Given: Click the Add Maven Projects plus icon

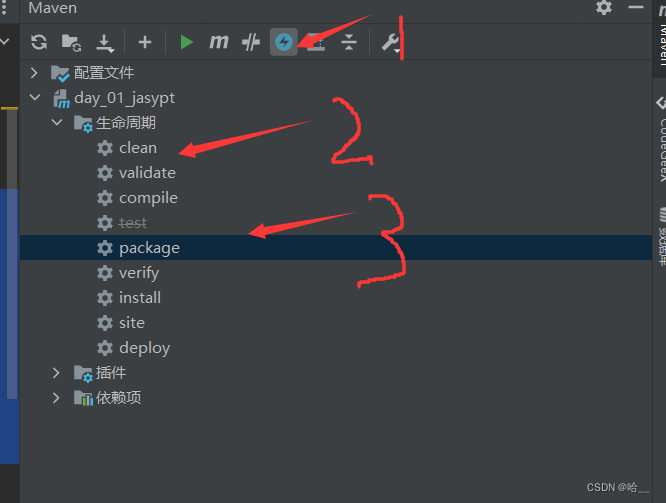Looking at the screenshot, I should click(x=145, y=42).
